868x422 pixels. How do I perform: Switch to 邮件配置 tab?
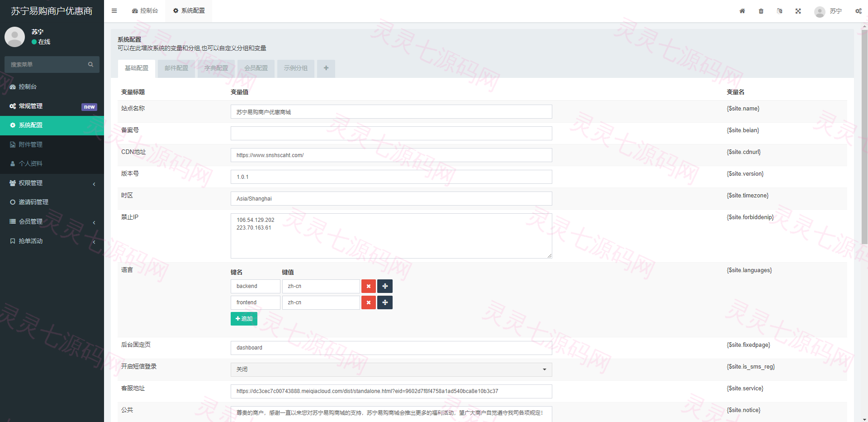point(176,68)
